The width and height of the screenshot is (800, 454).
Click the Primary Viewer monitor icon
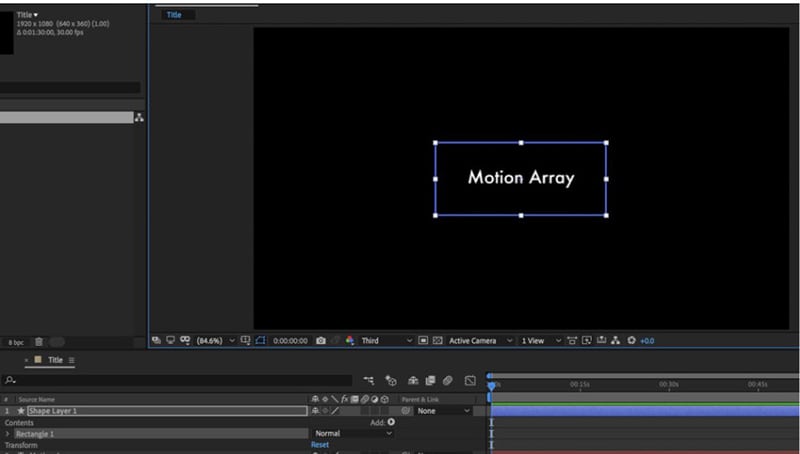(170, 340)
